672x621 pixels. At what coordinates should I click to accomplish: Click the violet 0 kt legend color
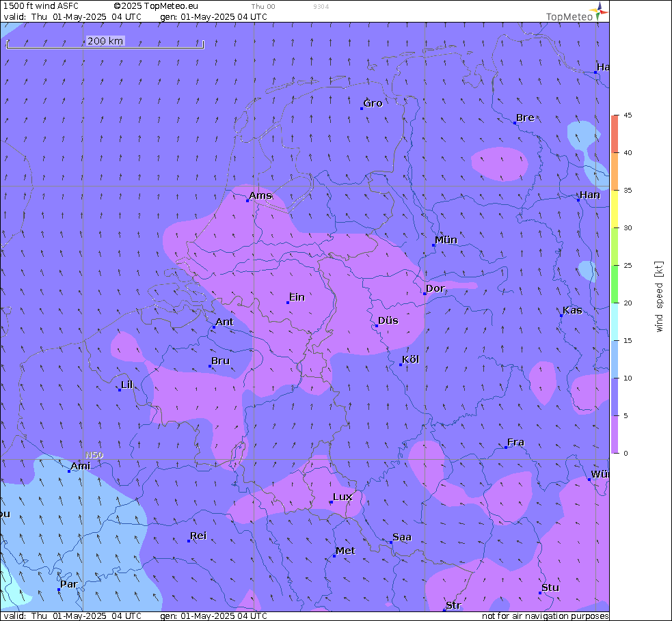pyautogui.click(x=615, y=434)
